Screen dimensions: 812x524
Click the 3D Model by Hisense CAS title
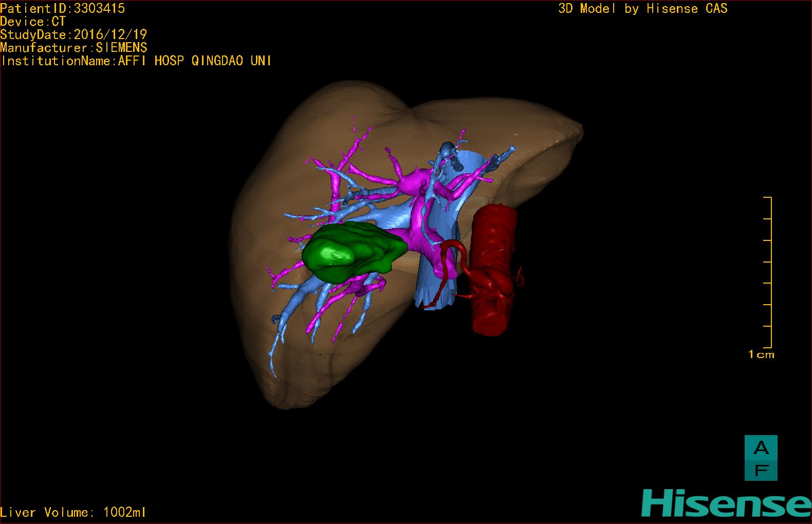[x=643, y=9]
